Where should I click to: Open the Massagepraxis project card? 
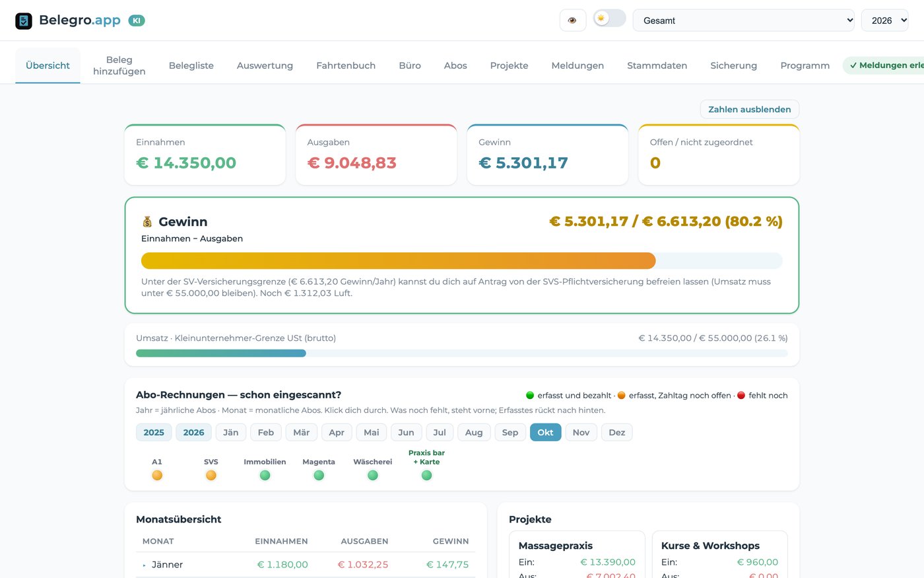pyautogui.click(x=577, y=555)
